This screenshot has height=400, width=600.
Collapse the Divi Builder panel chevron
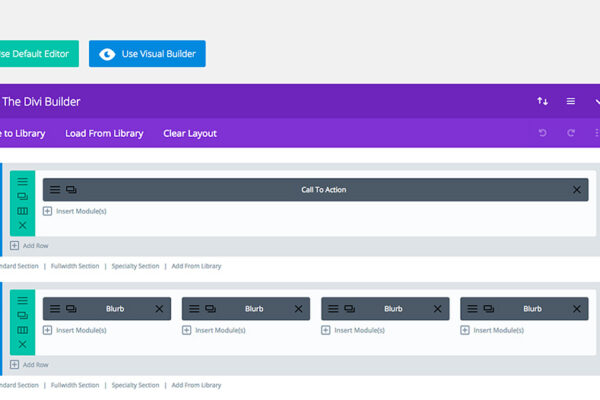coord(596,101)
